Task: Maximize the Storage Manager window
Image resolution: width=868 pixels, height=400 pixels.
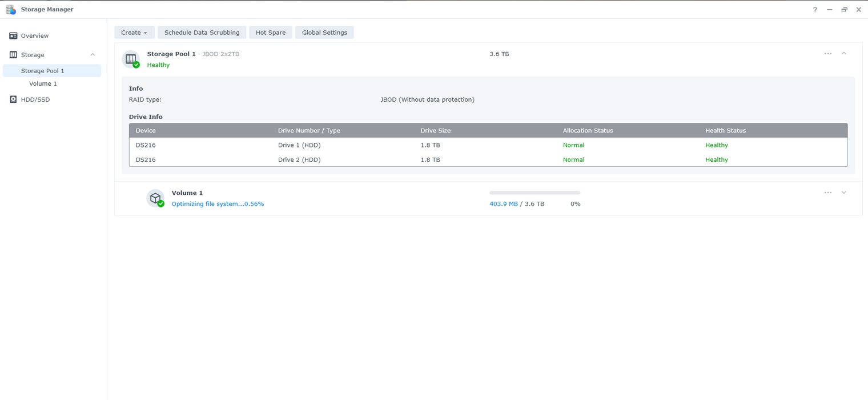Action: (x=844, y=10)
